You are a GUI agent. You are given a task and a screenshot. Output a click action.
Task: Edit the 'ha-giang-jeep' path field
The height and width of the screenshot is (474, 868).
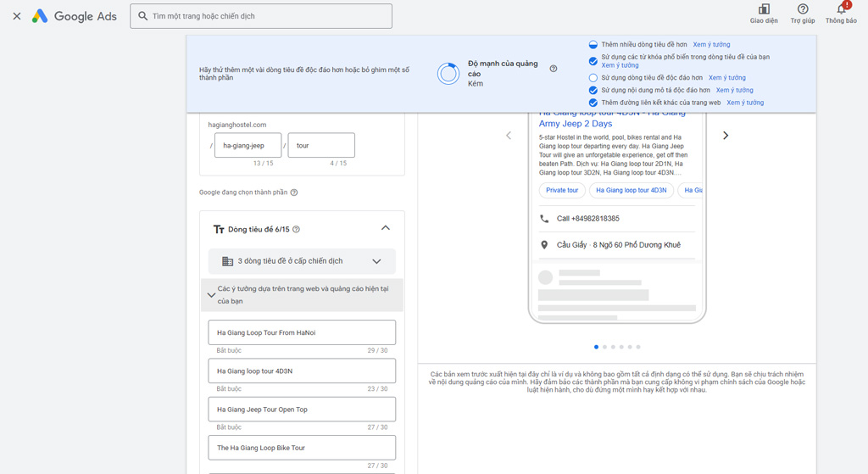(248, 145)
